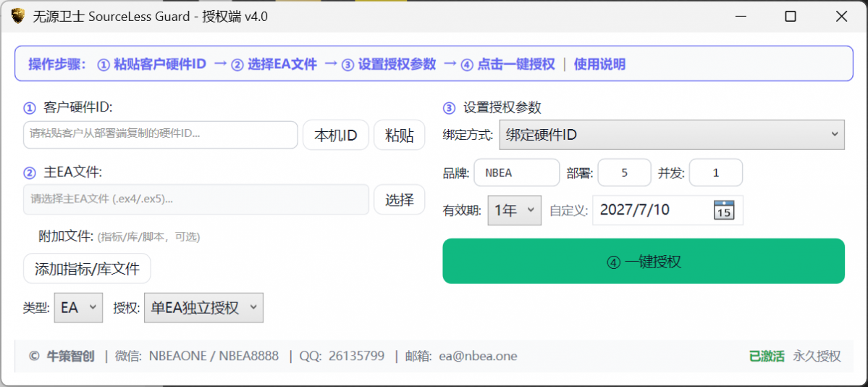
Task: Click the WeChat ID NBEAONE / NBEA8888
Action: 214,356
